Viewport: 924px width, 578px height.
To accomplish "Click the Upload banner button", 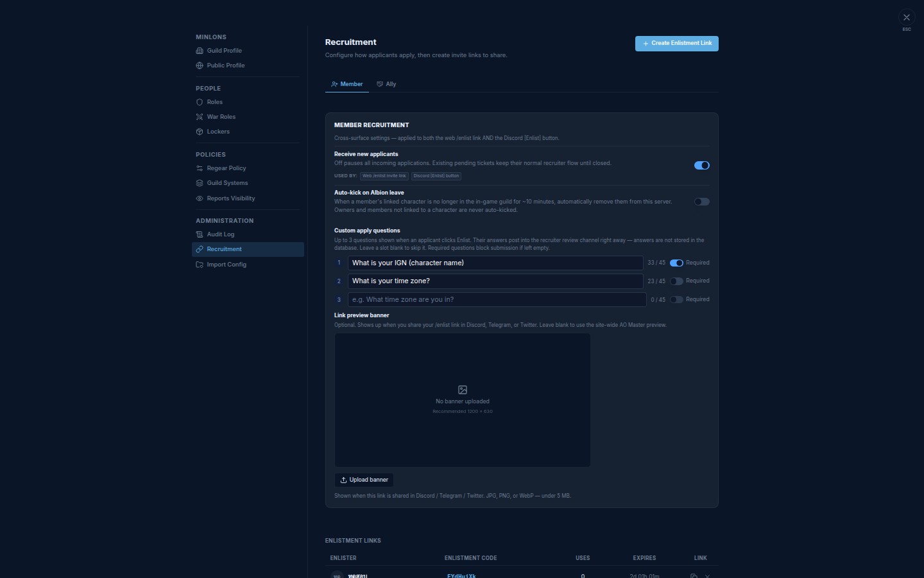I will click(x=364, y=480).
